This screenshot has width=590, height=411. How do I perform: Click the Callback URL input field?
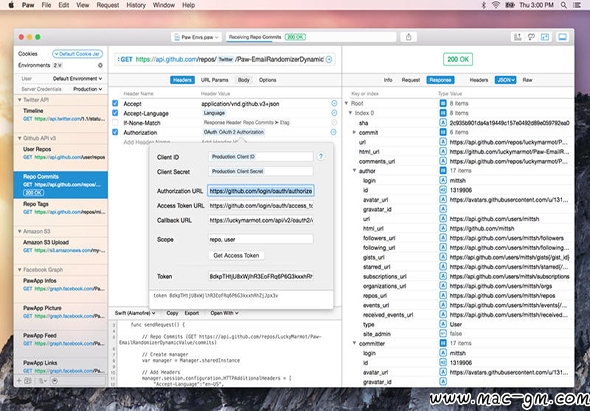(x=261, y=220)
